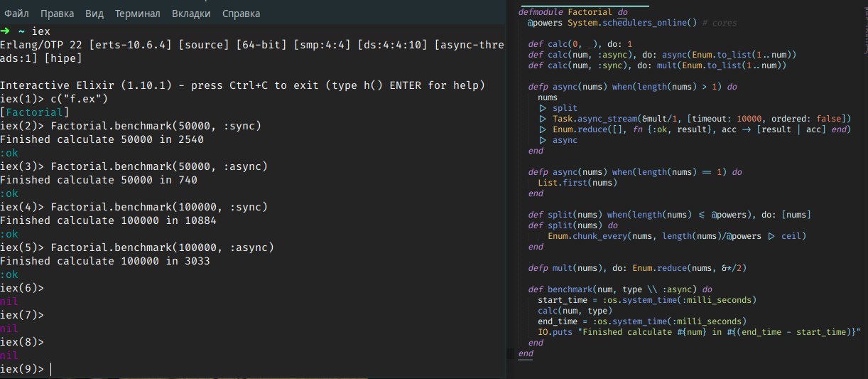Click the '# cores' comment in code
This screenshot has height=379, width=868.
[720, 23]
